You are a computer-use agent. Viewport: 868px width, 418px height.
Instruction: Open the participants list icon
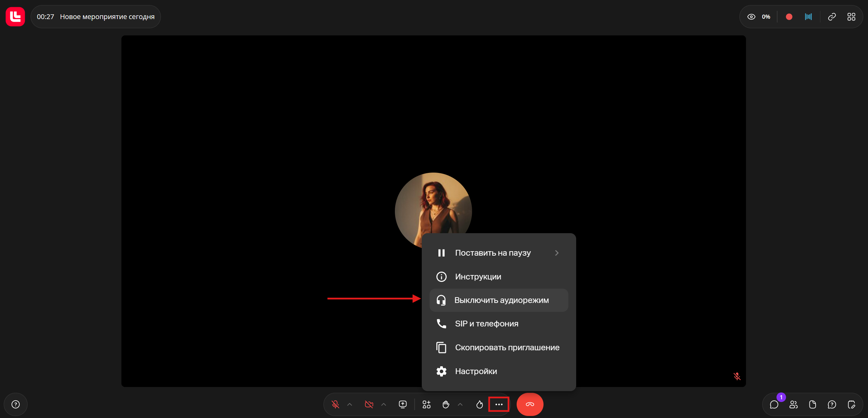794,404
